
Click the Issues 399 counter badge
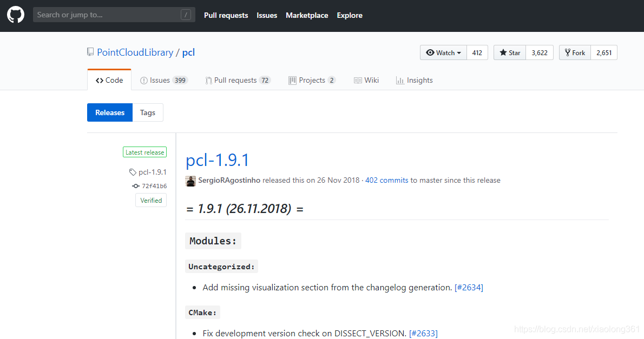pos(180,81)
